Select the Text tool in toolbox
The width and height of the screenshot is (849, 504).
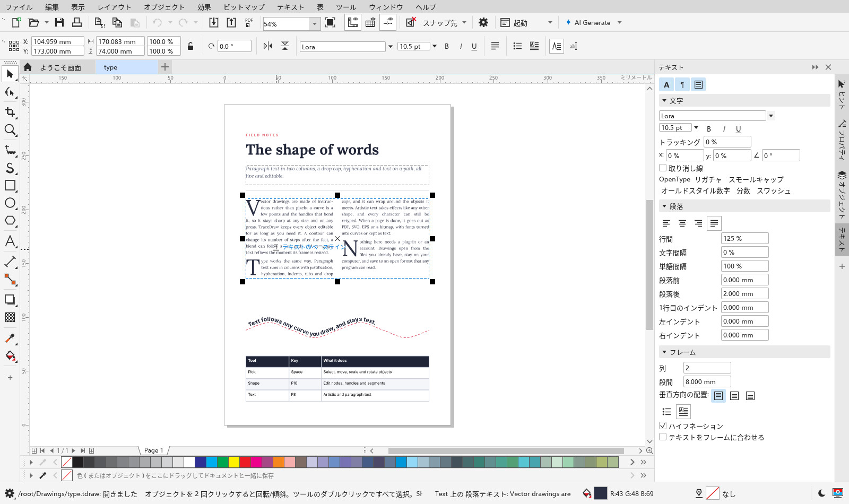[10, 241]
